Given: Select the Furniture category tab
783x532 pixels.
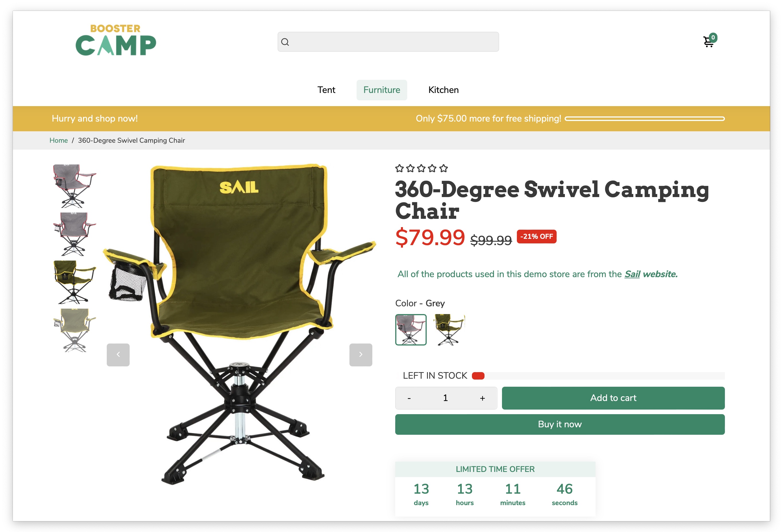Looking at the screenshot, I should (x=381, y=90).
